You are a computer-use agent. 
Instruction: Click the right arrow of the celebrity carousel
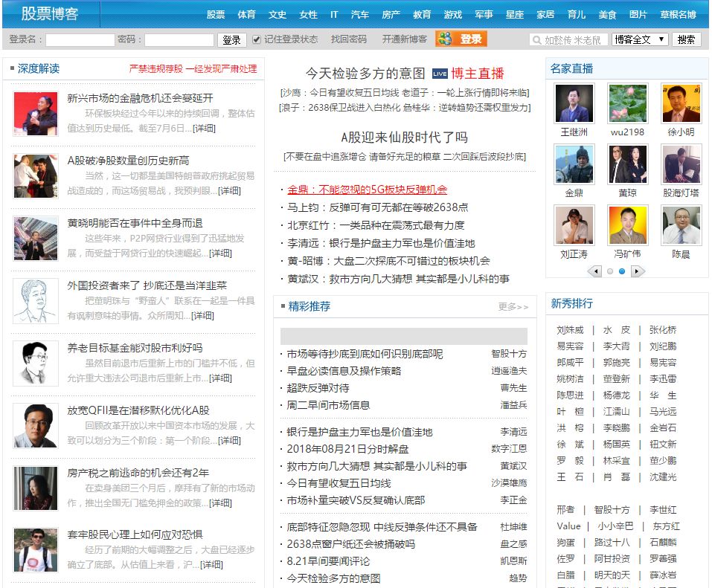638,272
